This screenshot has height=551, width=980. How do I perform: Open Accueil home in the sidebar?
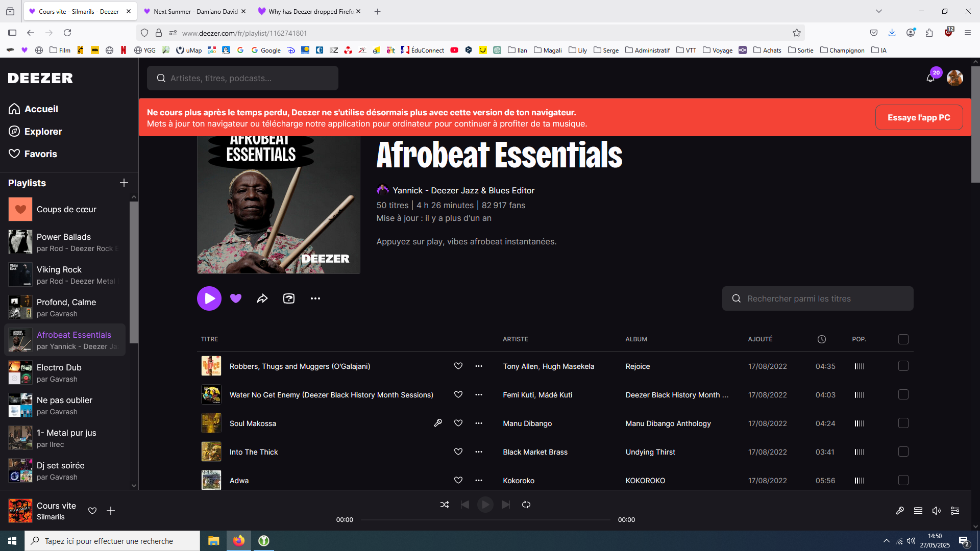pyautogui.click(x=33, y=109)
